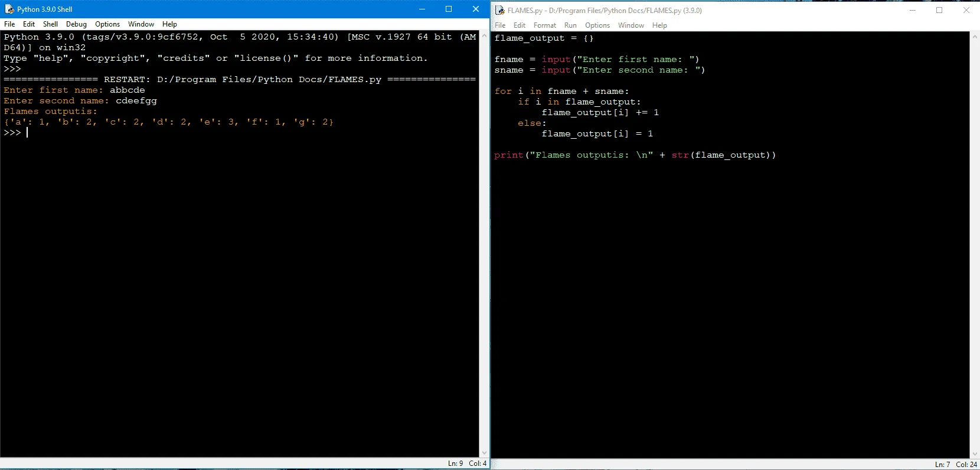Click Python Shell title bar icon
Screen dimensions: 980x470
point(9,9)
